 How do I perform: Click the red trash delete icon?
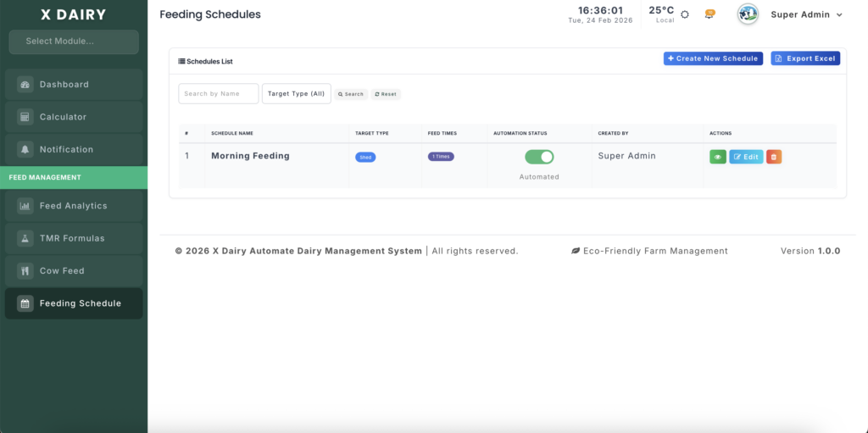pos(773,157)
